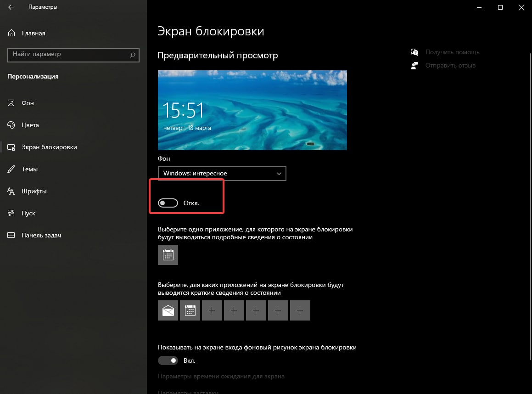Add app in fourth plus quick status slot
The image size is (532, 394).
pos(278,310)
